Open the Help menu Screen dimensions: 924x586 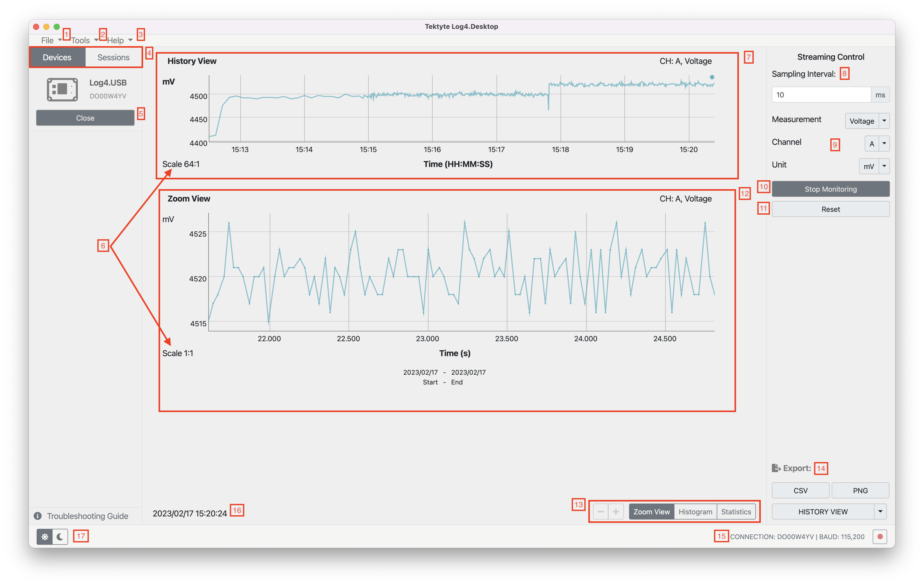(120, 40)
